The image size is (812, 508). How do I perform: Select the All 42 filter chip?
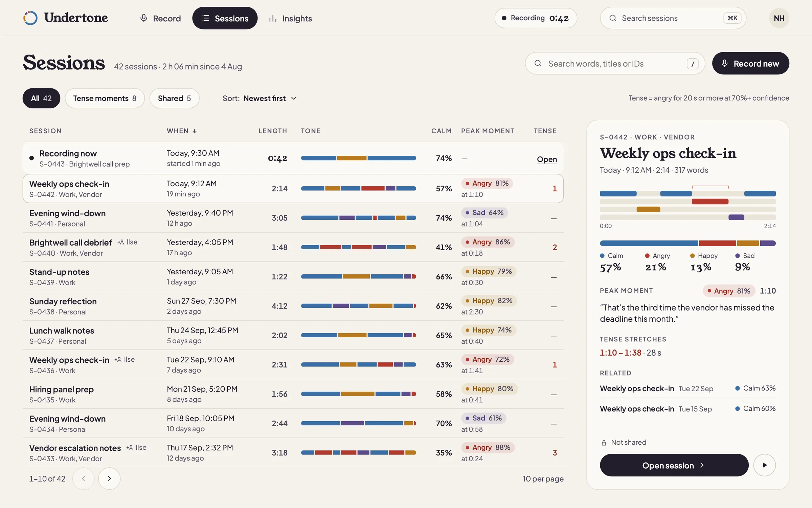(x=41, y=98)
